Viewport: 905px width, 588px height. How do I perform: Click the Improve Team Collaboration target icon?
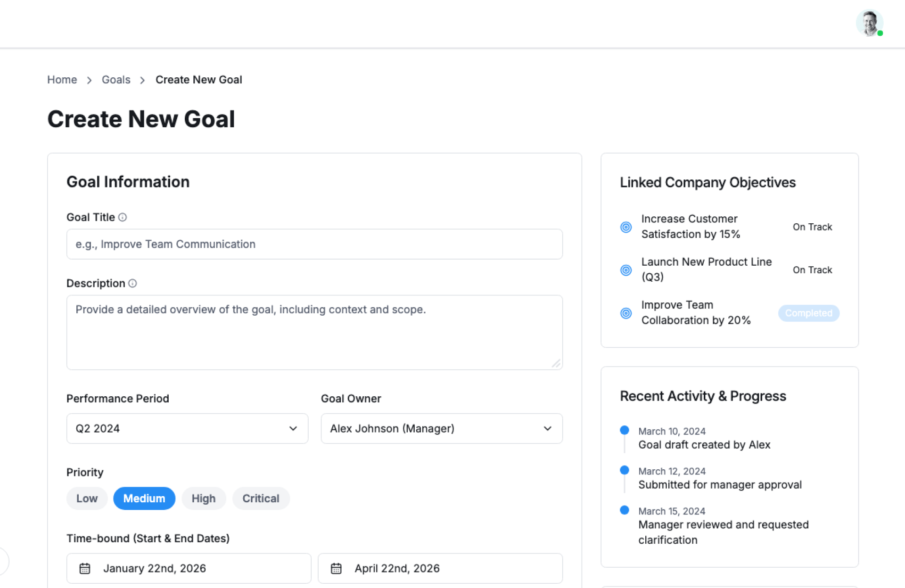tap(626, 313)
